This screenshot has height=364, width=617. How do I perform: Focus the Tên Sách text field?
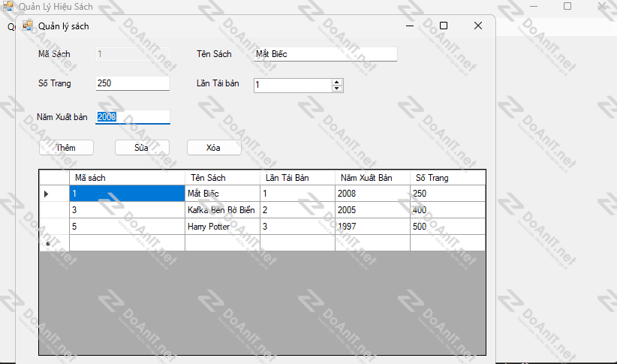point(324,54)
